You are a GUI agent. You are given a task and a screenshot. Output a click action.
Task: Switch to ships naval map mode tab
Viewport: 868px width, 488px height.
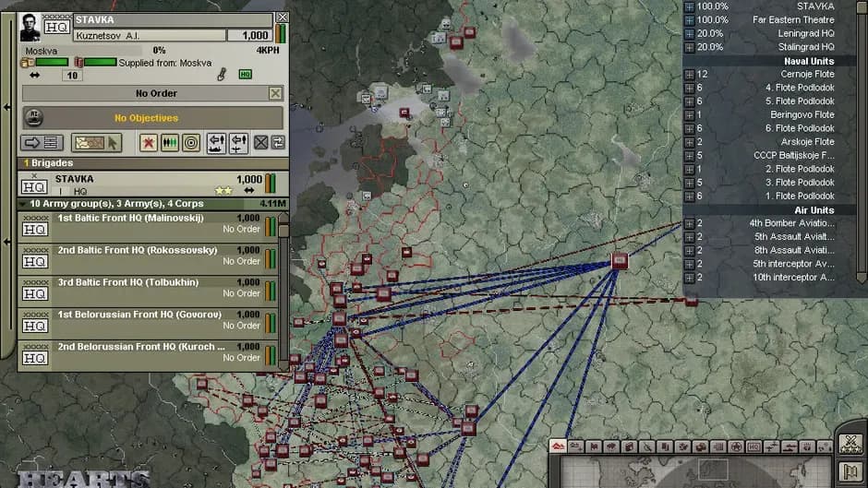point(789,446)
